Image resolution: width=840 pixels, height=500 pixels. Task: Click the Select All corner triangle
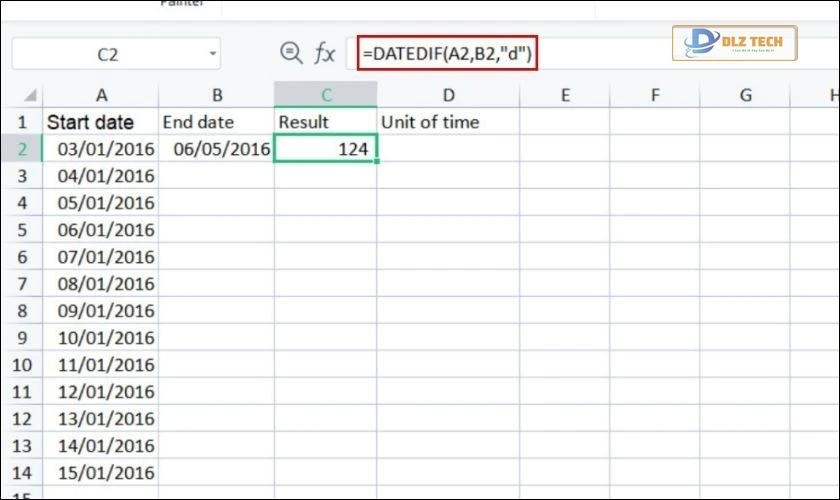point(31,95)
